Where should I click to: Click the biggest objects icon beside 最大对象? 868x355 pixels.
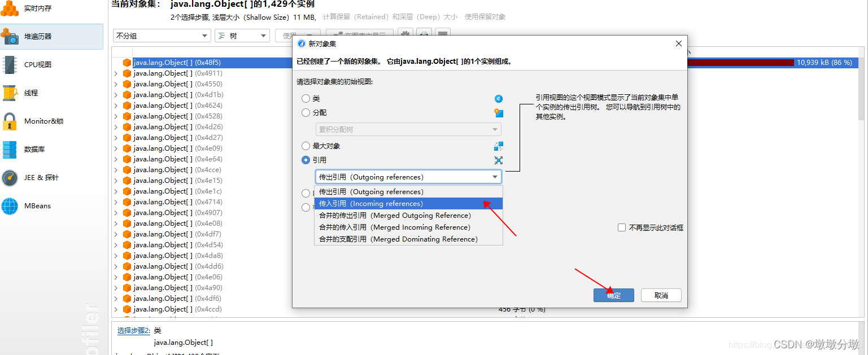(x=498, y=146)
